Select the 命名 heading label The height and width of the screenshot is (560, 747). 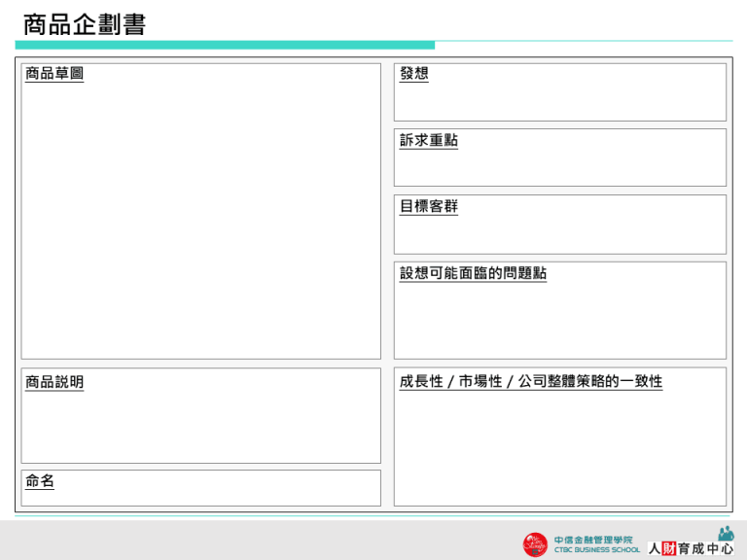[40, 481]
